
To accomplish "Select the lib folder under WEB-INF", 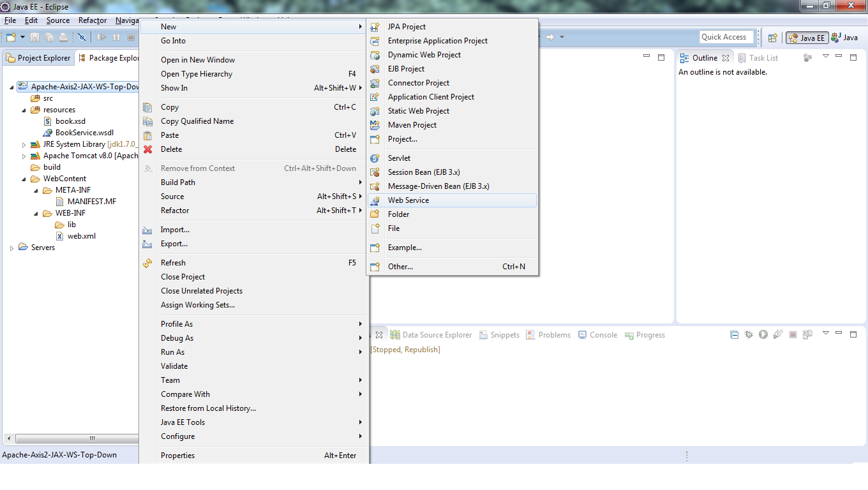I will 66,225.
